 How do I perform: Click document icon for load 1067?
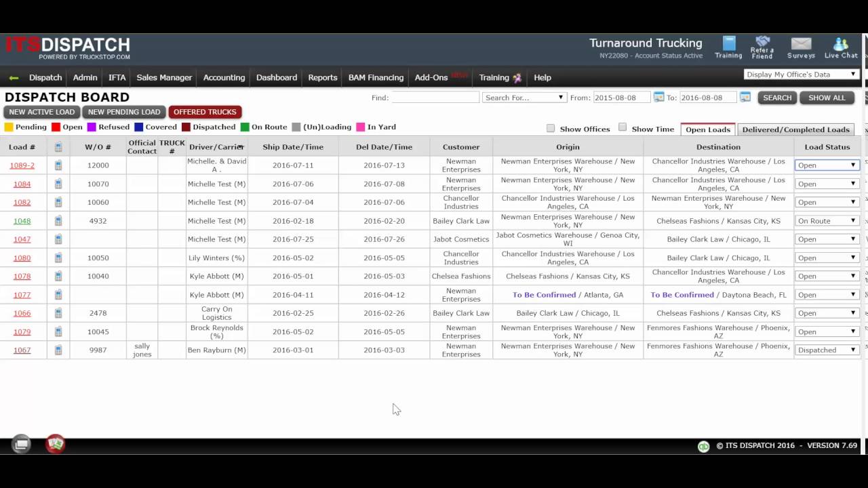pyautogui.click(x=58, y=350)
